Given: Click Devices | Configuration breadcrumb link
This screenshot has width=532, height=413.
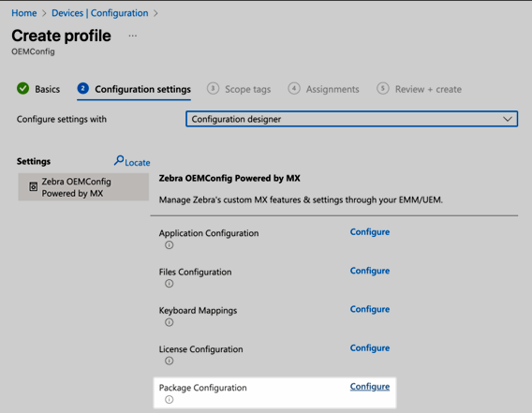Looking at the screenshot, I should 99,13.
